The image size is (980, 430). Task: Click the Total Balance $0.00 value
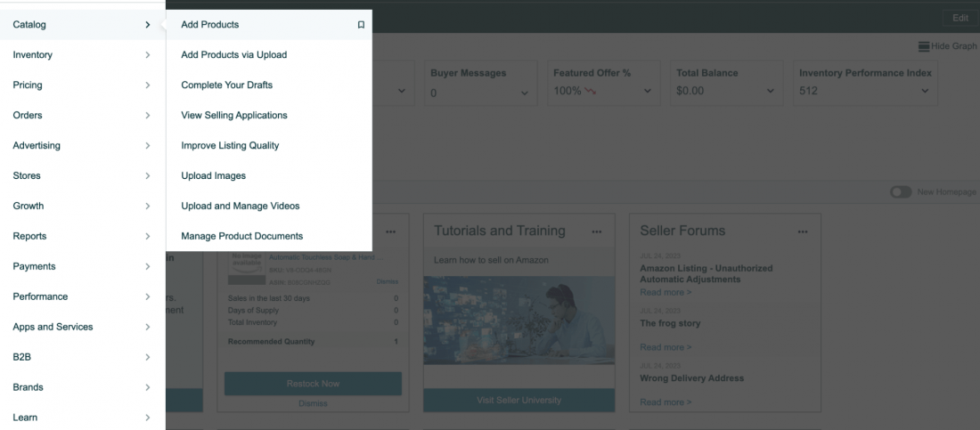pos(690,91)
